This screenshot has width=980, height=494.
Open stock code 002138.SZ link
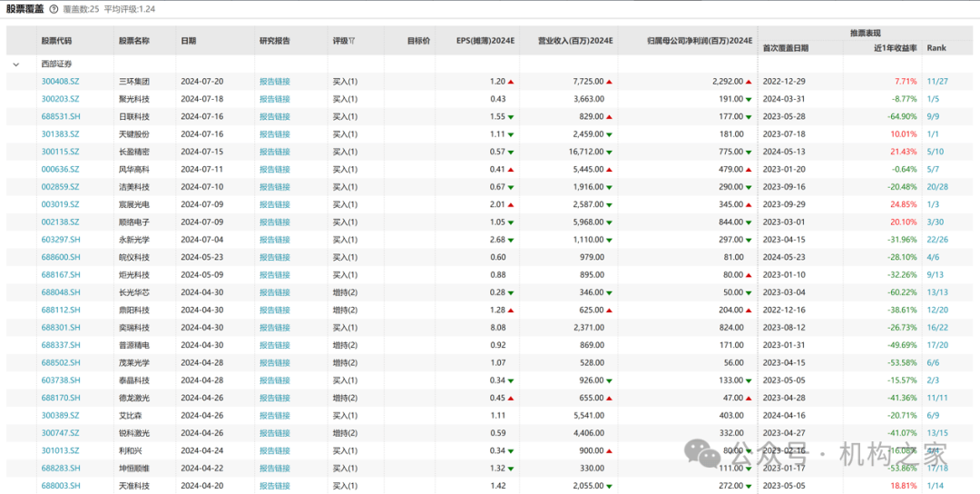click(x=60, y=222)
